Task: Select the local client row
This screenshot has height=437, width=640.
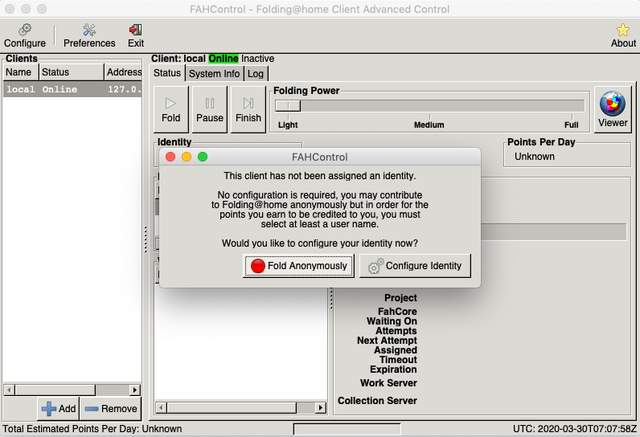Action: click(x=72, y=89)
